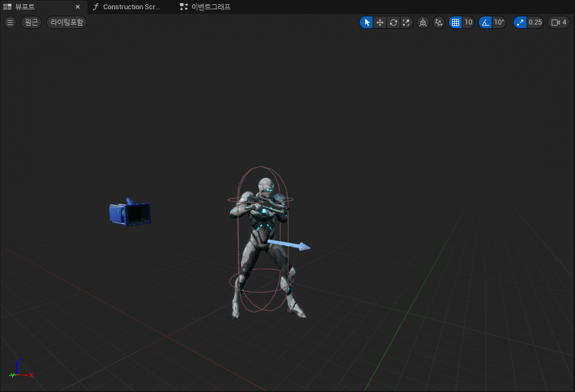
Task: Toggle the coordinate system cube icon
Action: (x=423, y=22)
